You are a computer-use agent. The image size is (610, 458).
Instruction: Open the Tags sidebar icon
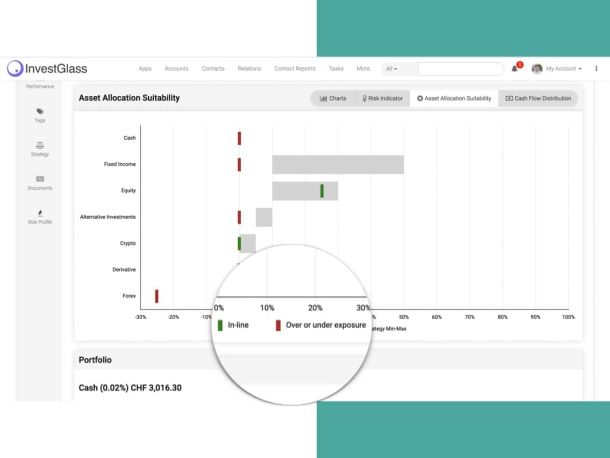coord(40,111)
